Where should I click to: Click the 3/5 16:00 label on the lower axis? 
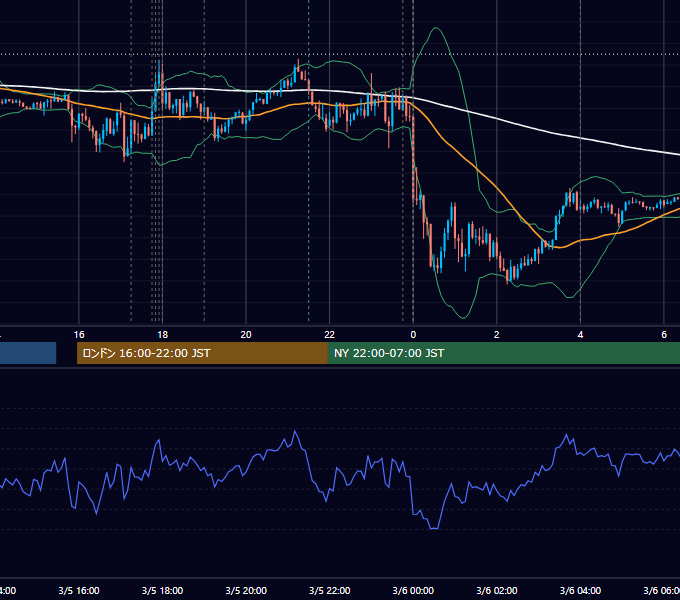click(79, 591)
